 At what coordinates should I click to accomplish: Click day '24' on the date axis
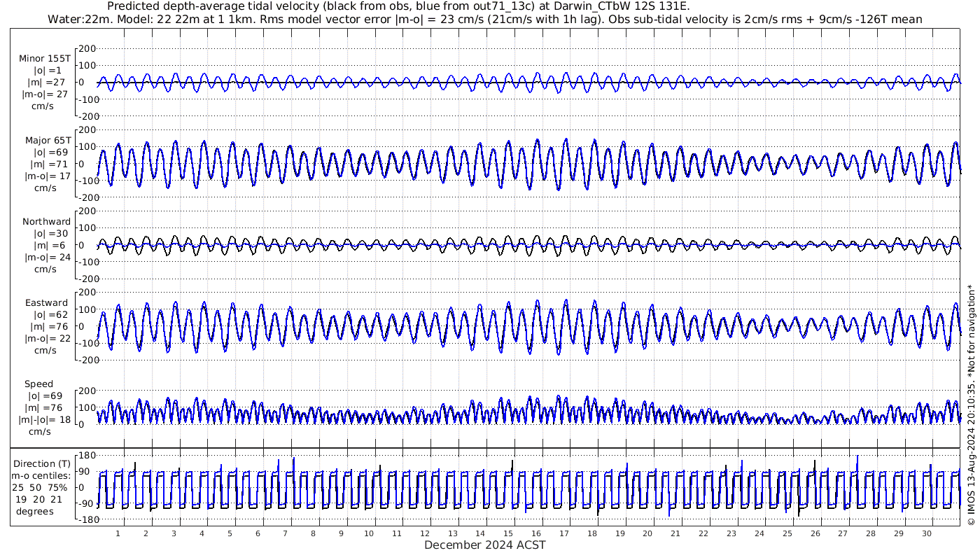(759, 534)
